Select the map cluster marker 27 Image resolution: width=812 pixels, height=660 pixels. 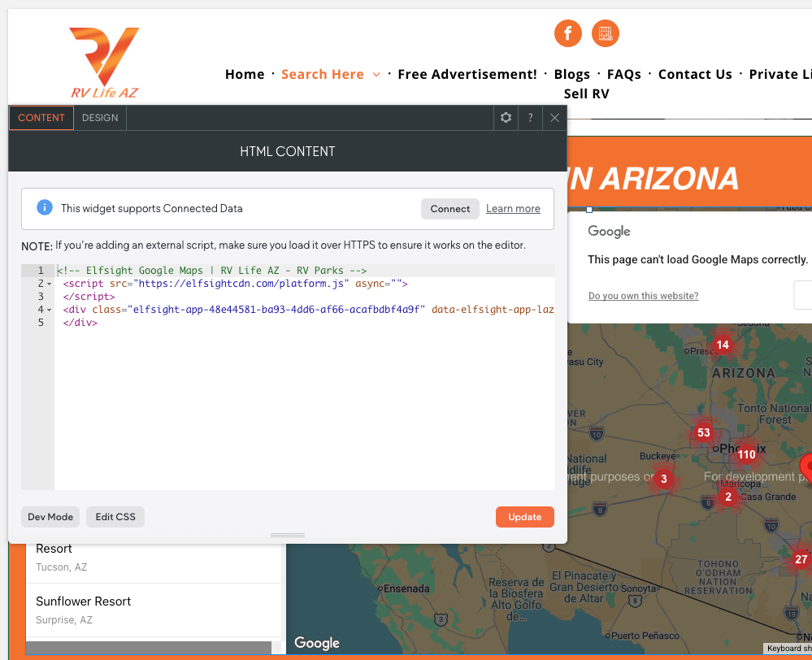click(x=801, y=559)
